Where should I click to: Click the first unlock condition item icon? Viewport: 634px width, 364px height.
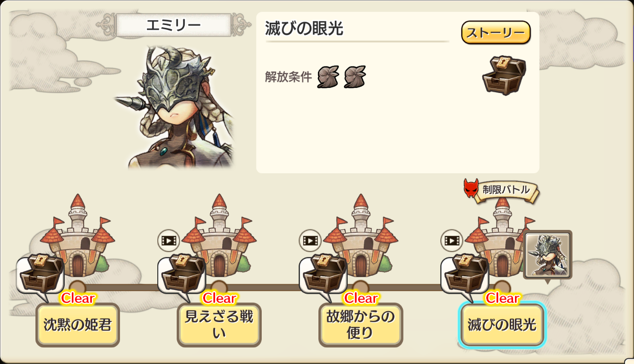[x=328, y=77]
